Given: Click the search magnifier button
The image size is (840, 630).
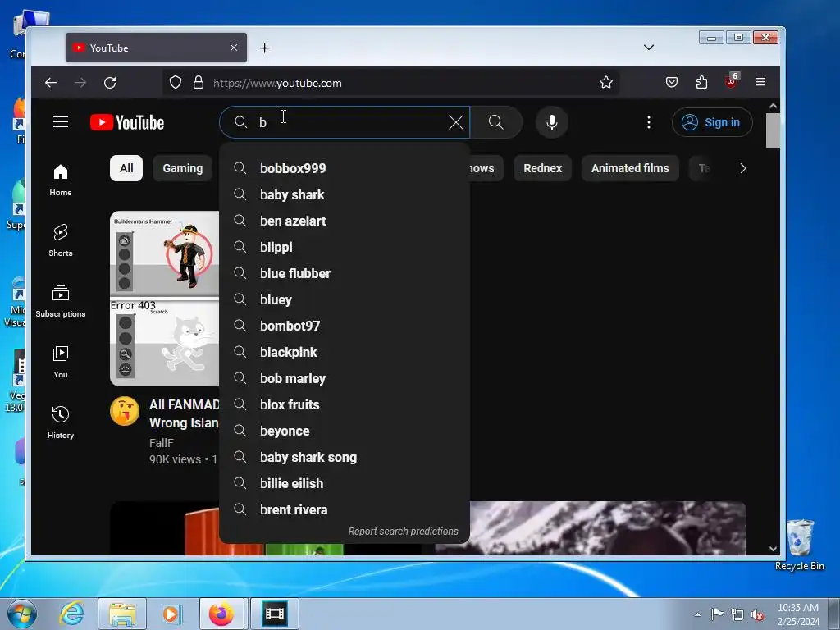Looking at the screenshot, I should point(496,122).
